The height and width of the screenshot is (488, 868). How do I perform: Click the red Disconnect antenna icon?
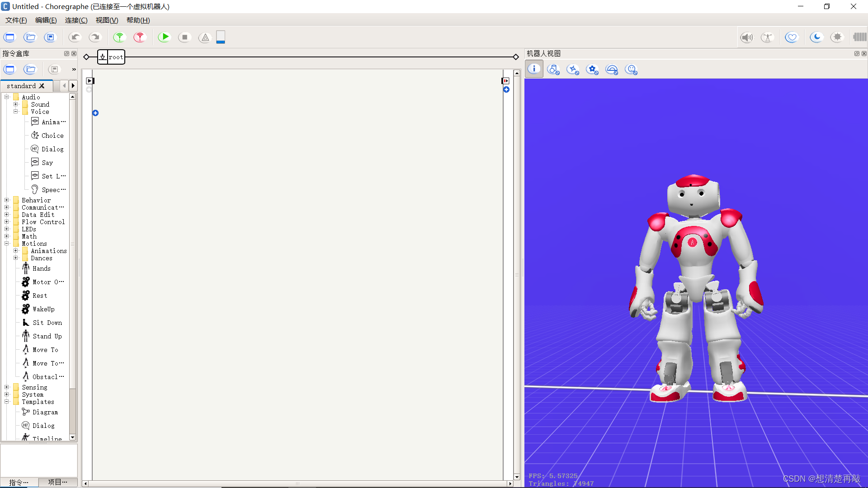point(140,38)
